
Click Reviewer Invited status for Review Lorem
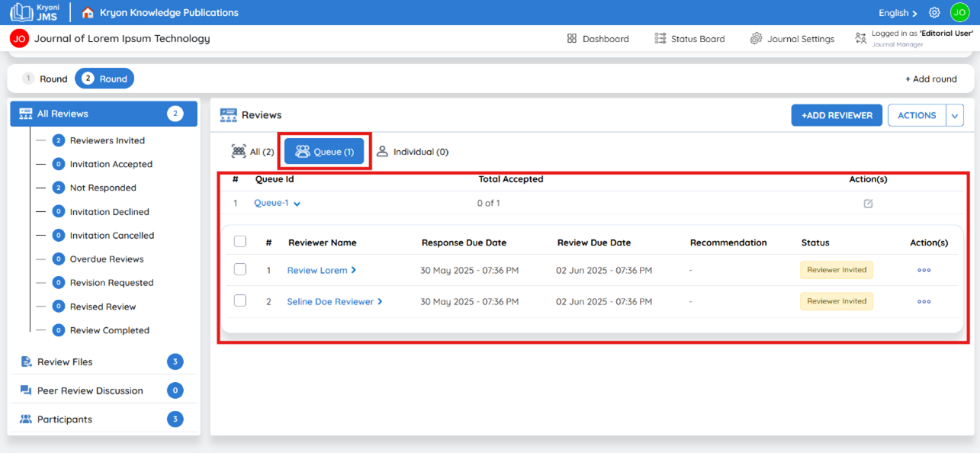[x=837, y=270]
